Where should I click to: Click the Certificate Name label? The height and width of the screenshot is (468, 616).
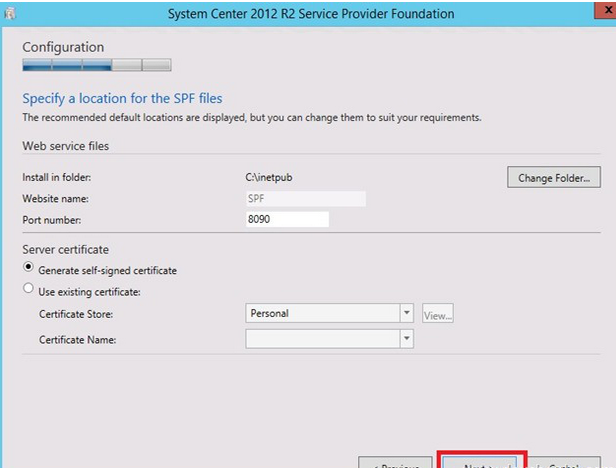click(77, 340)
